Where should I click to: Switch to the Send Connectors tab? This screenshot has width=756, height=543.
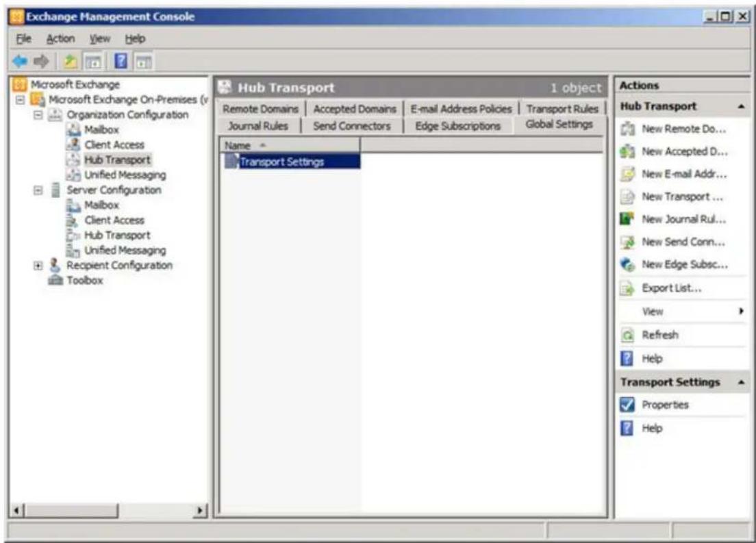point(352,126)
